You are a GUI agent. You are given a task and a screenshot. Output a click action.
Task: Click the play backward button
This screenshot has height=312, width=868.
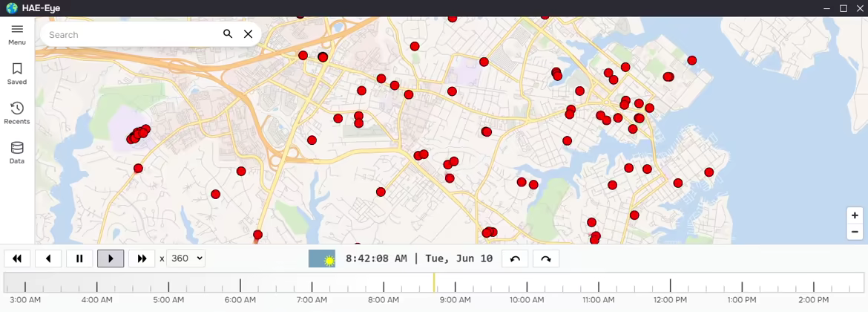[x=49, y=259]
